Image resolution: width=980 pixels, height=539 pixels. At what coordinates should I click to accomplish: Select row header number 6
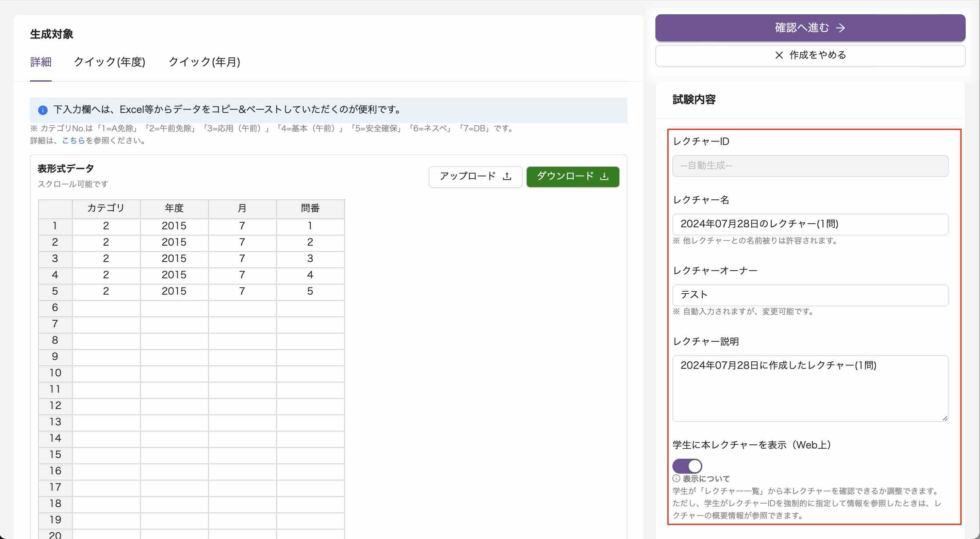coord(55,308)
